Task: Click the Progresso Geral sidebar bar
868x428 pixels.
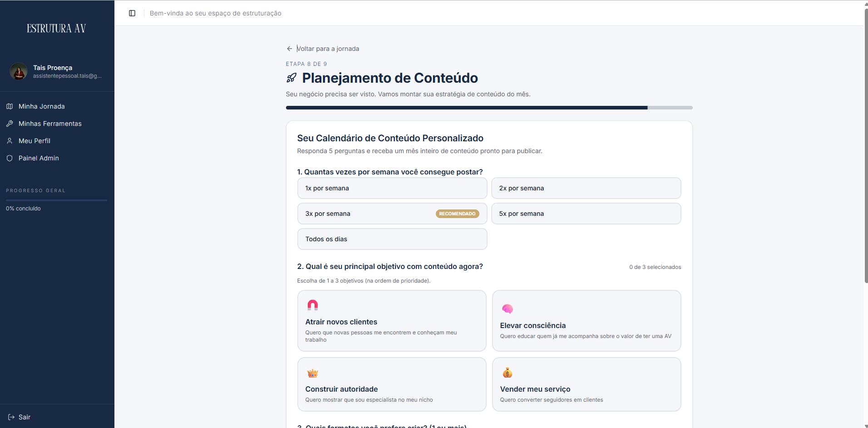Action: point(56,200)
